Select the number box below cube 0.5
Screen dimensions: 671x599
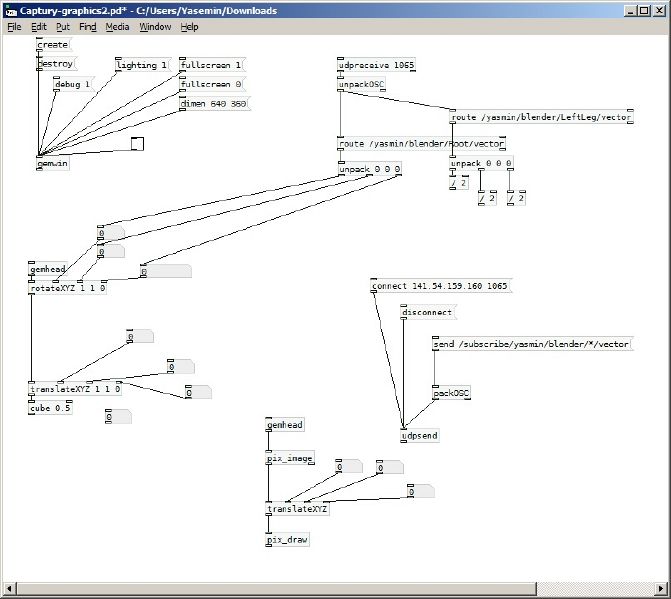tap(118, 417)
